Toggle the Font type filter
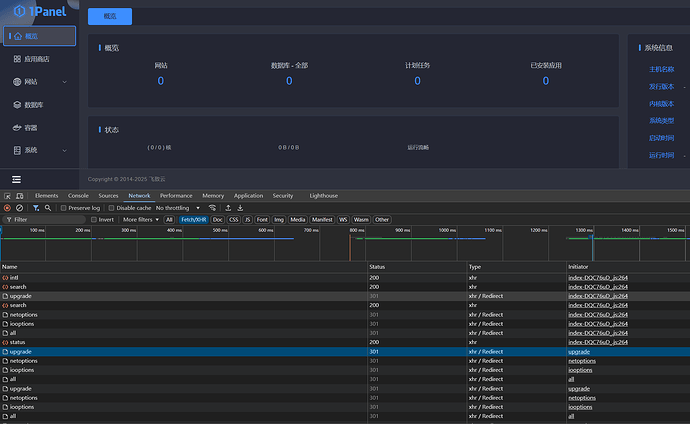The width and height of the screenshot is (690, 424). click(262, 219)
